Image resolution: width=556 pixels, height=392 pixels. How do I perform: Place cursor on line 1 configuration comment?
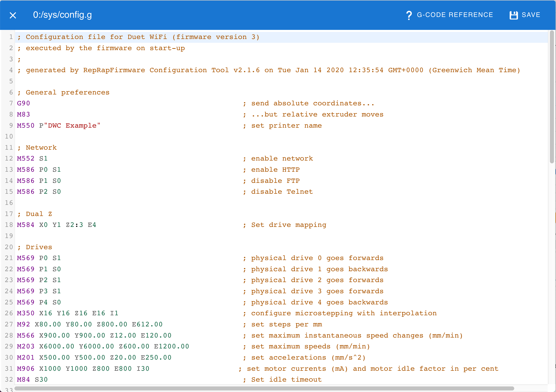(138, 37)
